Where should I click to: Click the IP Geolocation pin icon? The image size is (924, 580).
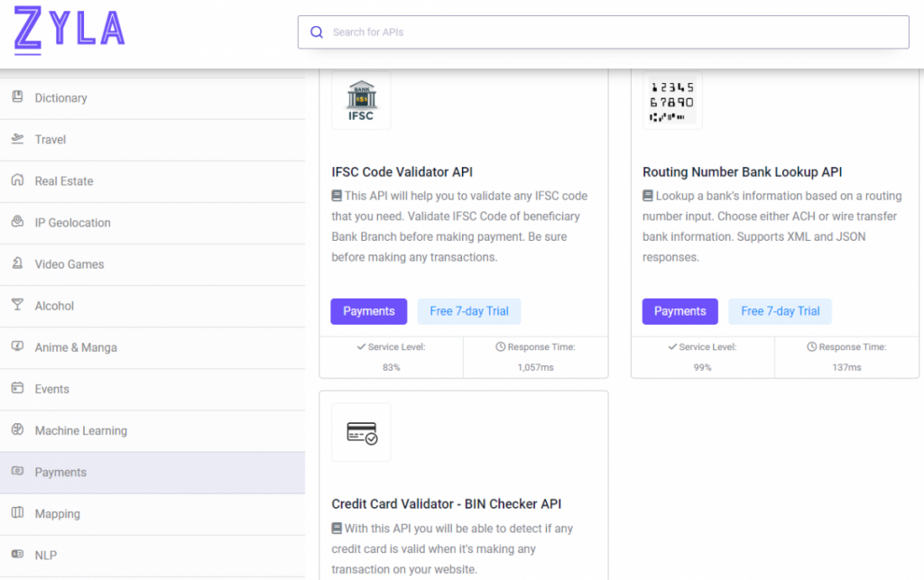(18, 221)
